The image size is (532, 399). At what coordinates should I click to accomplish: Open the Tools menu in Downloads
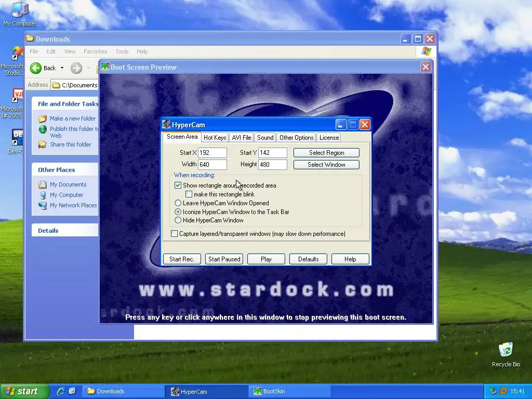[122, 51]
